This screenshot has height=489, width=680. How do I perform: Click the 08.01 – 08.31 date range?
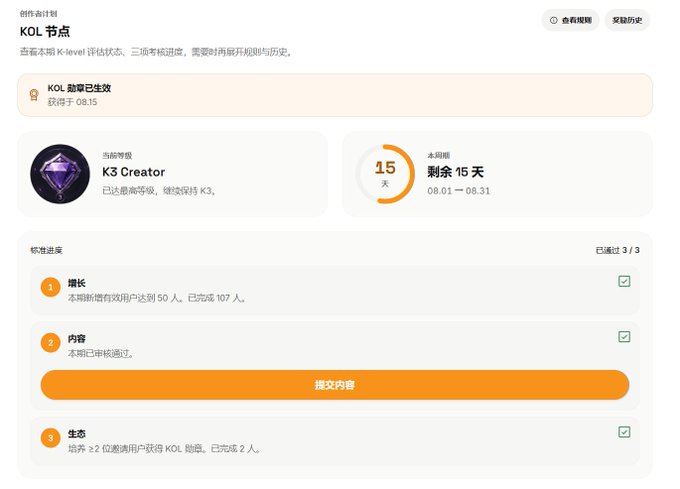[458, 191]
